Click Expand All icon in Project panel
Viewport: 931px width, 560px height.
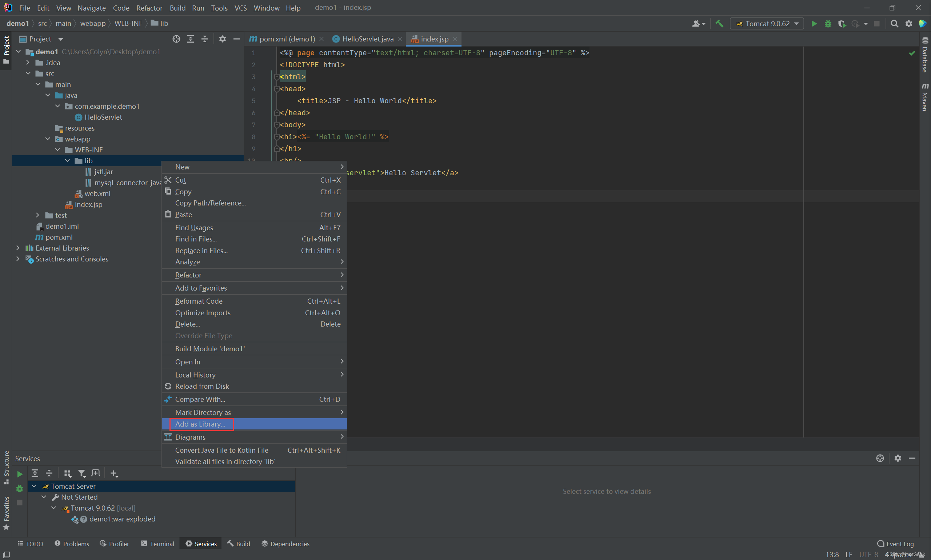coord(191,39)
